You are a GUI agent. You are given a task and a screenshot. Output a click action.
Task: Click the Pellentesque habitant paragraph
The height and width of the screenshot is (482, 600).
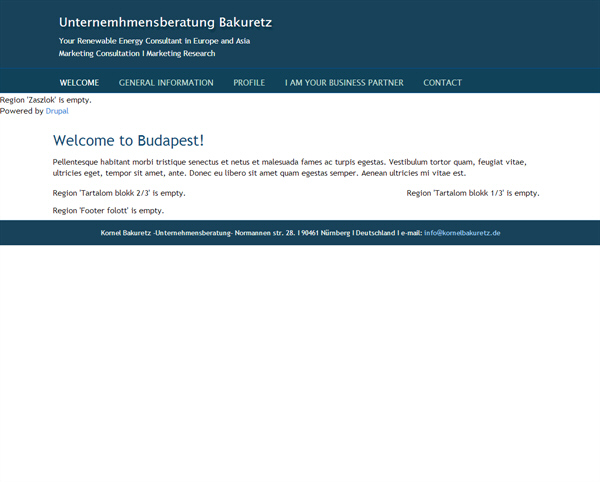click(x=290, y=168)
